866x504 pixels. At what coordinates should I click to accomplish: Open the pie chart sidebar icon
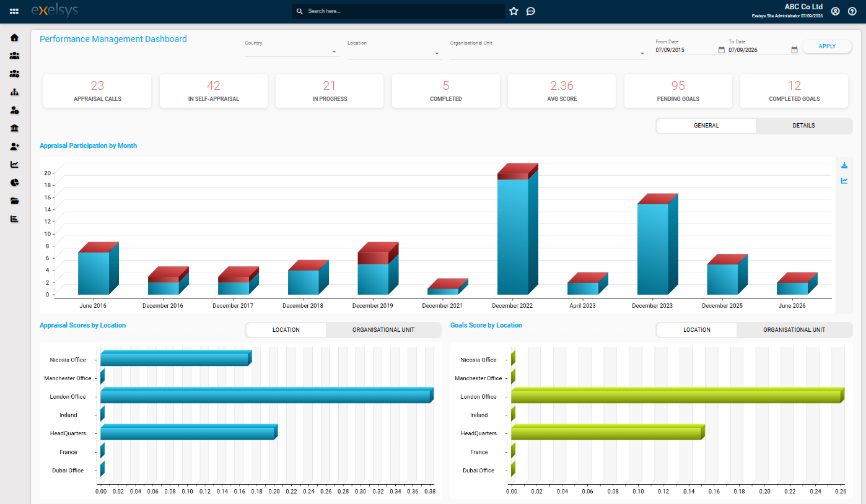[14, 183]
